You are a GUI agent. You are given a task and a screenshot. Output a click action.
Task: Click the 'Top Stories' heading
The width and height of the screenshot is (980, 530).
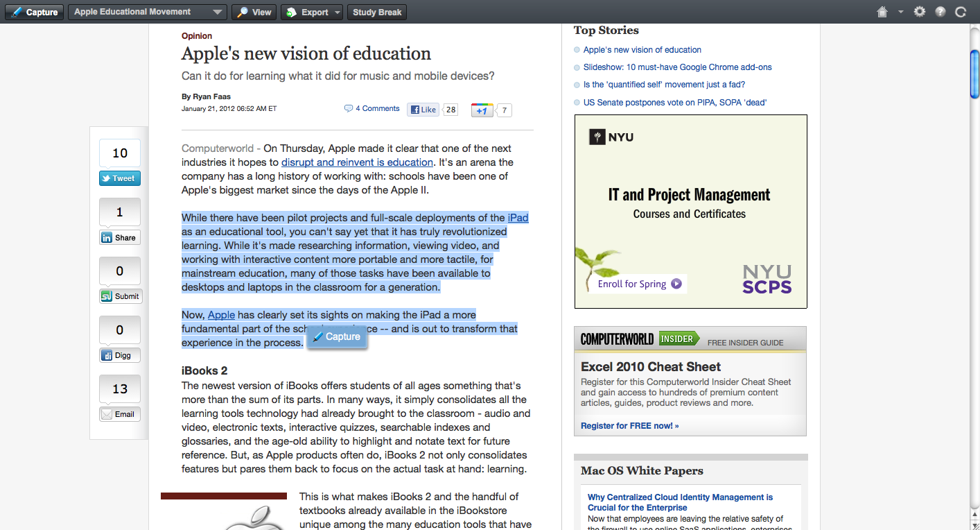(x=606, y=31)
